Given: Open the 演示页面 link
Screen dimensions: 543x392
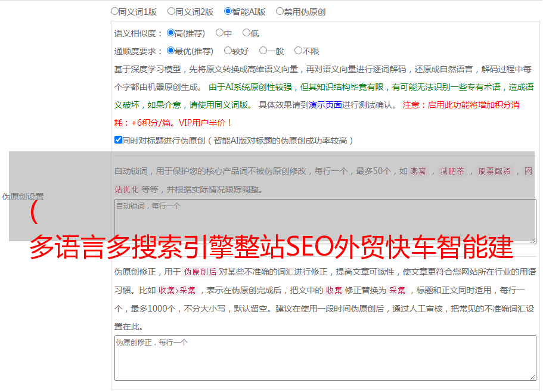Looking at the screenshot, I should pyautogui.click(x=325, y=105).
